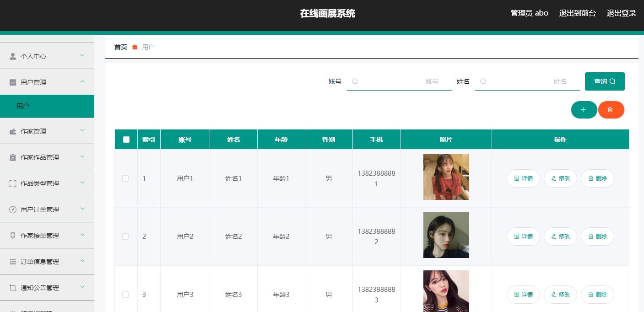Expand the 个人中心 menu chevron

pos(82,56)
